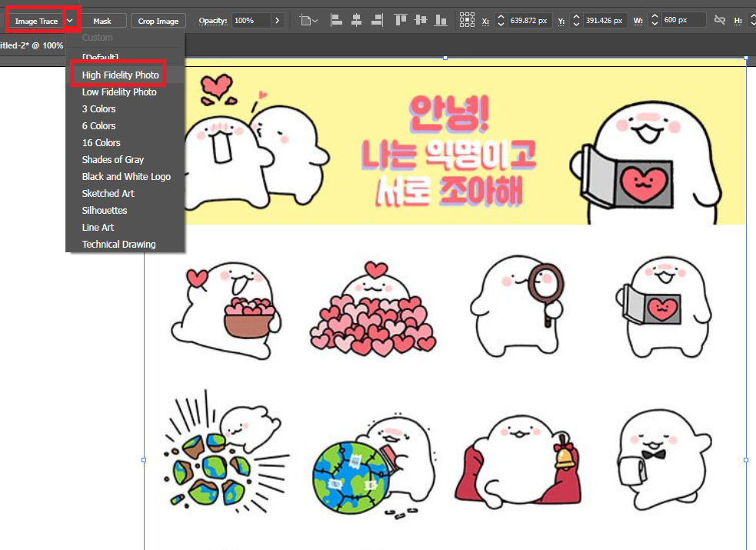Click the Y stepper arrows
Image resolution: width=756 pixels, height=550 pixels.
576,21
